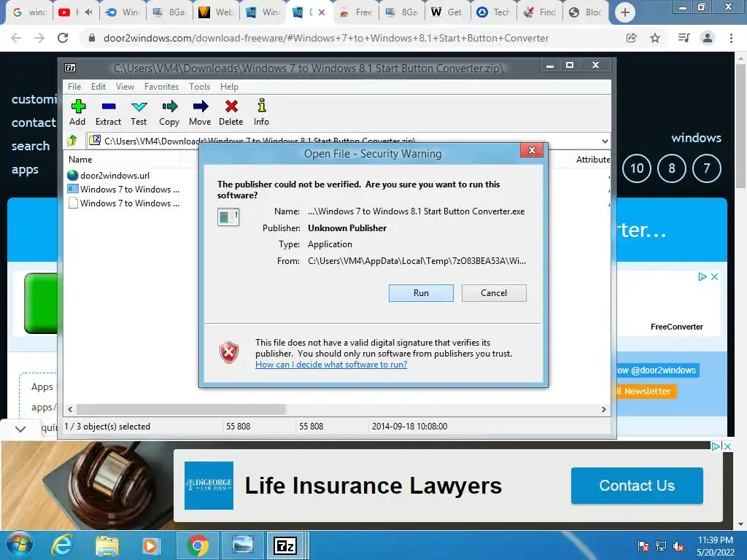
Task: Open the Chrome media control icon
Action: (x=684, y=38)
